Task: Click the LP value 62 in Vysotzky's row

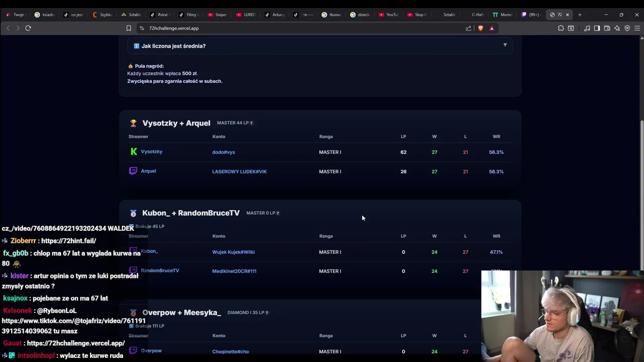Action: pyautogui.click(x=403, y=152)
